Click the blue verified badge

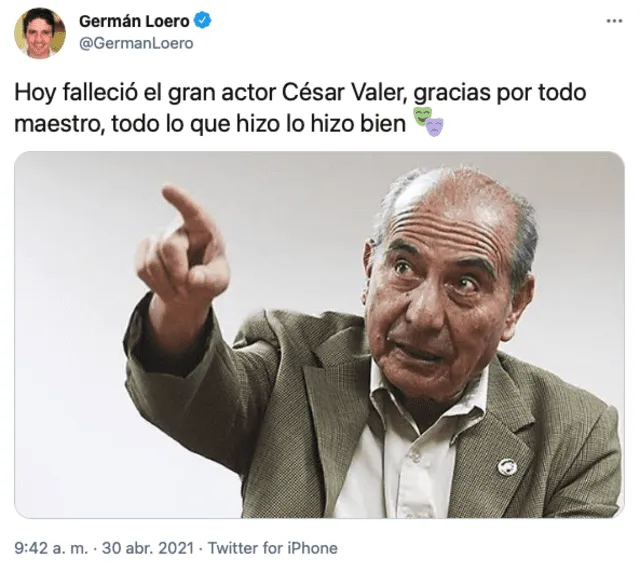[202, 20]
